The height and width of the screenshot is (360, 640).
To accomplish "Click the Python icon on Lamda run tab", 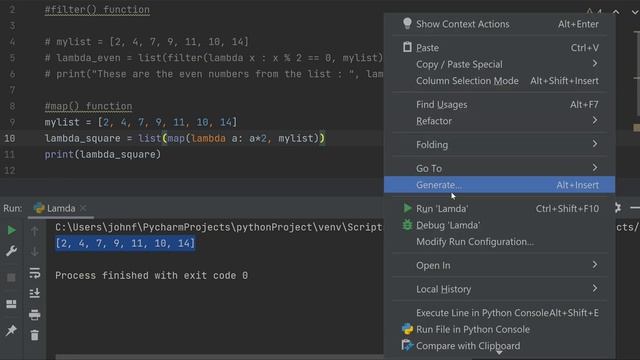I will [x=39, y=208].
